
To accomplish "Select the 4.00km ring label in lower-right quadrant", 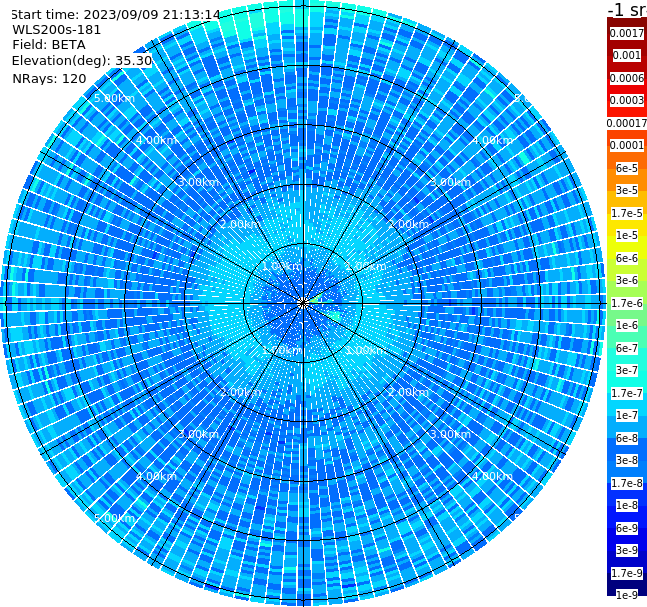I will point(492,476).
